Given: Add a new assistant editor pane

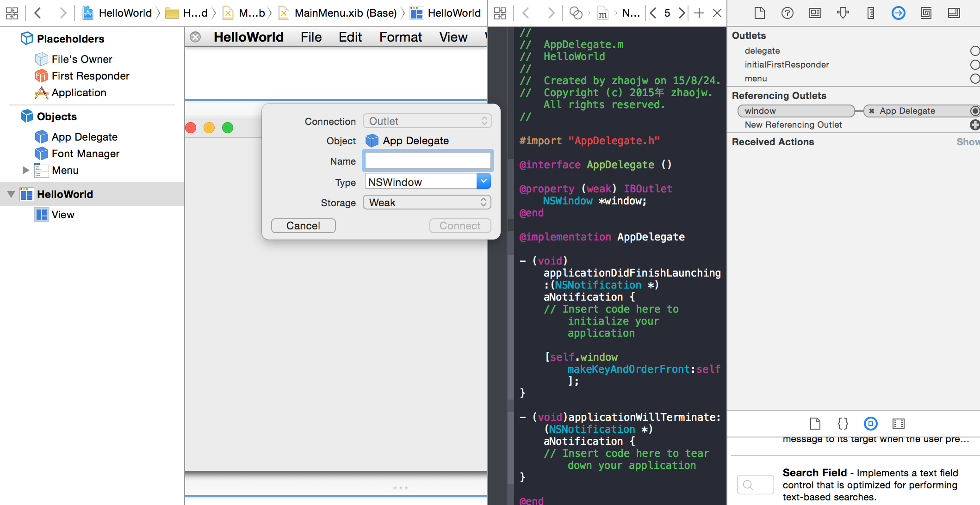Looking at the screenshot, I should [699, 13].
